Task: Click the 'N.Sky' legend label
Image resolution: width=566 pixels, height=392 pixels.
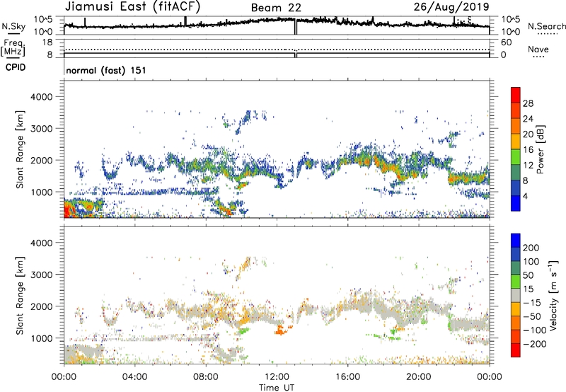Action: tap(13, 26)
